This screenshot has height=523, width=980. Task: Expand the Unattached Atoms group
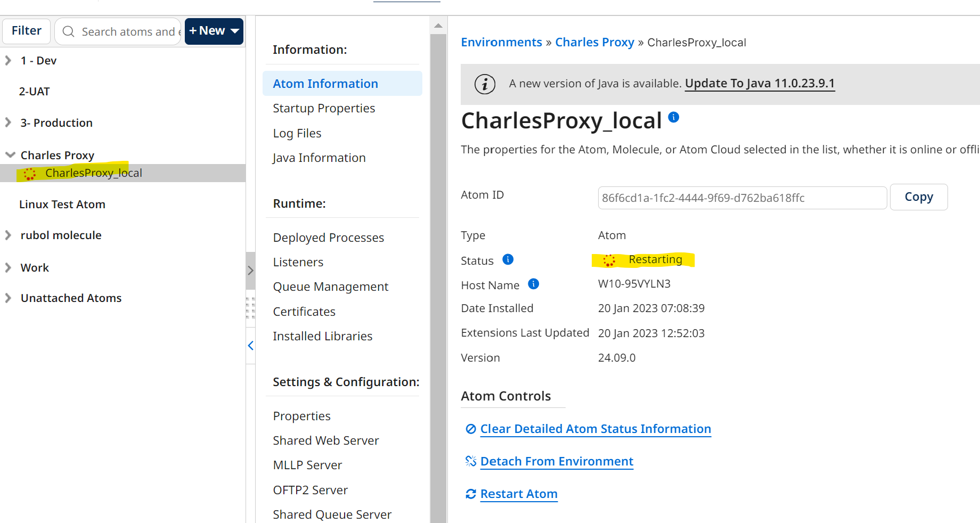tap(8, 298)
